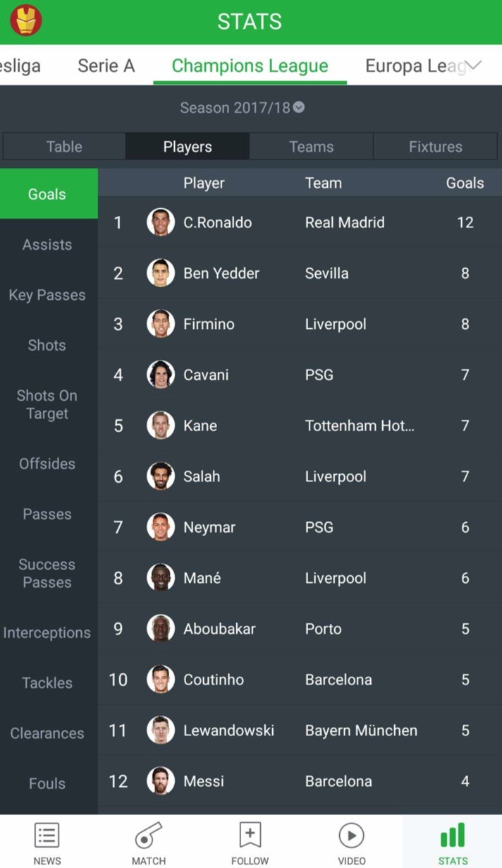Tap the Stats bar chart icon
This screenshot has height=868, width=502.
453,836
